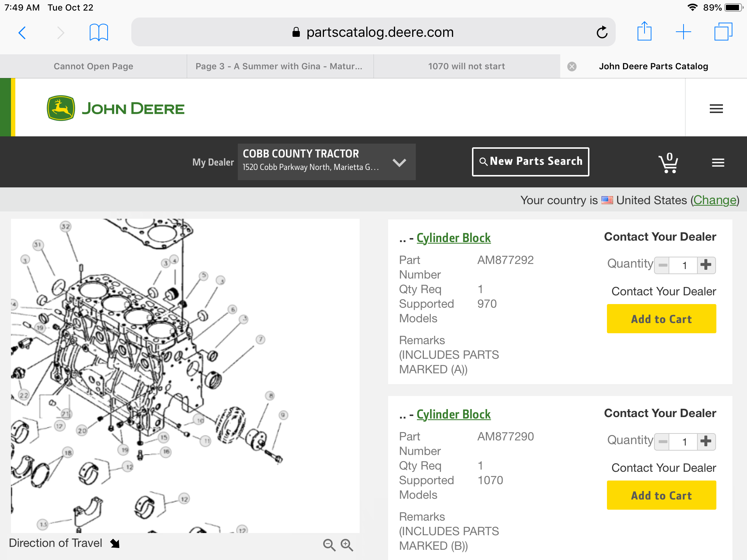Zoom in on the parts diagram
This screenshot has width=747, height=560.
347,545
